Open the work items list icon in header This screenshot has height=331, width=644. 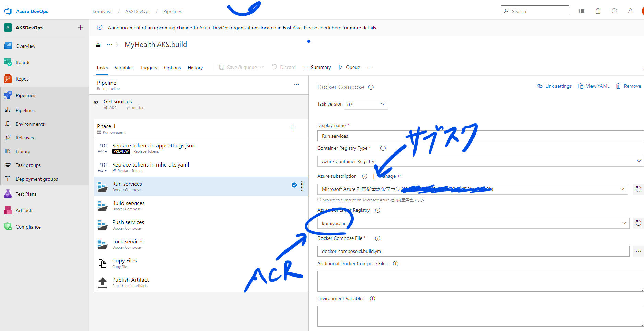(582, 11)
